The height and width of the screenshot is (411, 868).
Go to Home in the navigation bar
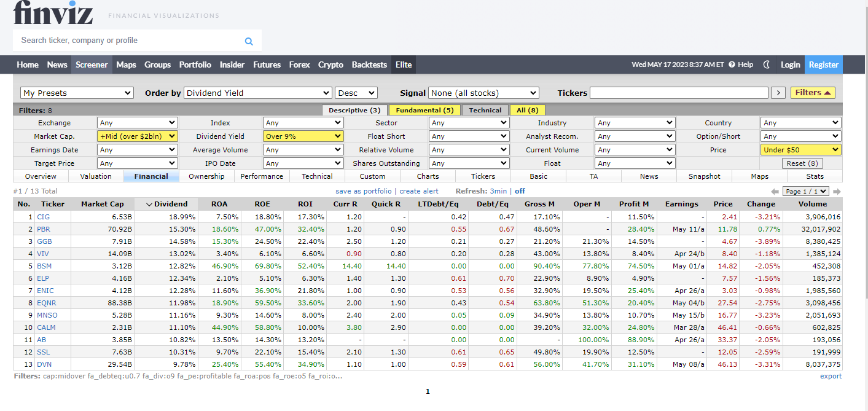click(x=28, y=65)
